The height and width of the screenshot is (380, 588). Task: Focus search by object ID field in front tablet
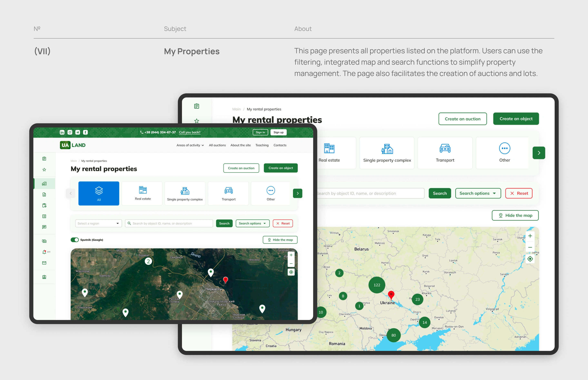click(x=169, y=224)
